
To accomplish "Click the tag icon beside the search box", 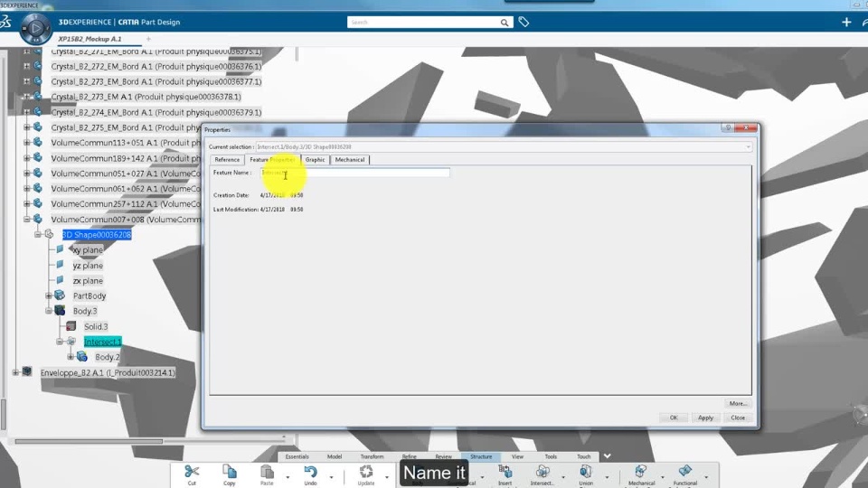I will tap(524, 22).
